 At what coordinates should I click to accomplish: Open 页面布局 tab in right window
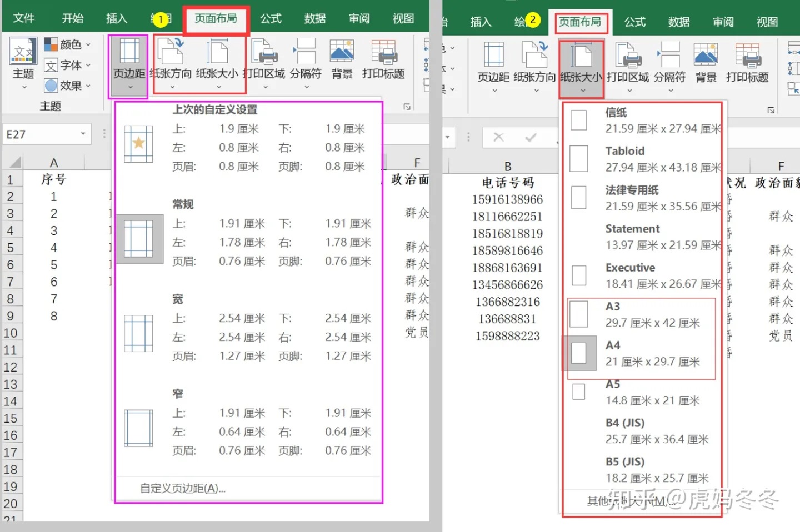pos(580,22)
